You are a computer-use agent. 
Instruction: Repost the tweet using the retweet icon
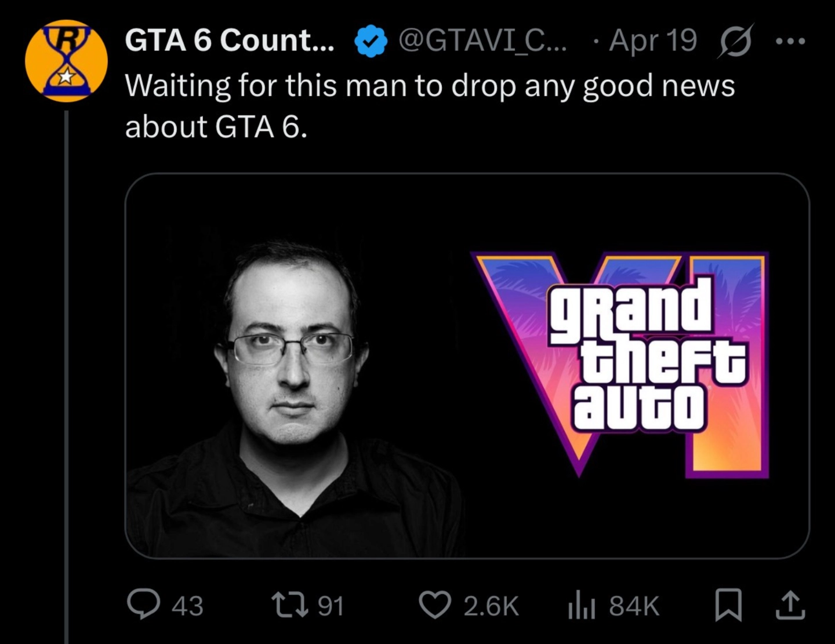292,605
